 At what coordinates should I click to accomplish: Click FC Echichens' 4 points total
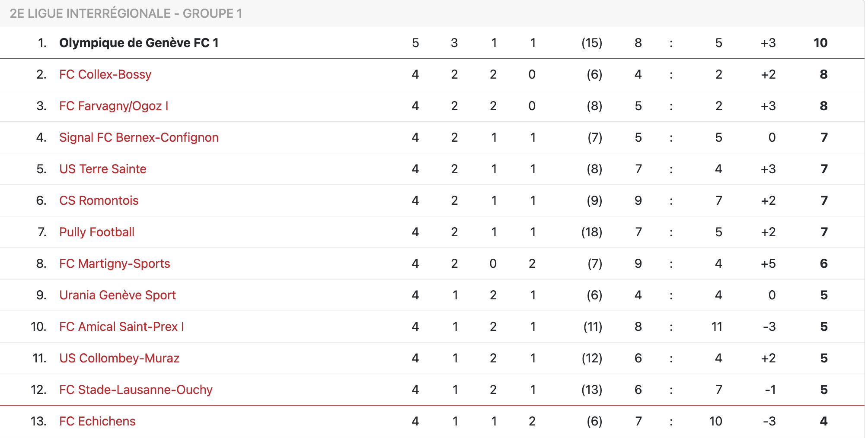click(x=823, y=421)
